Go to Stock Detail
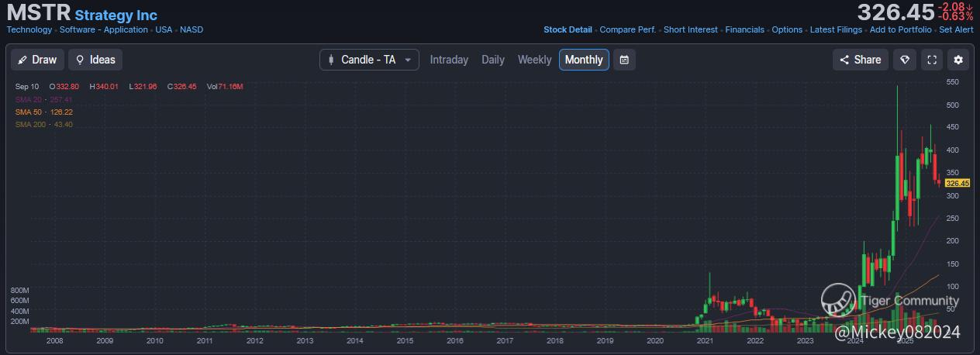The height and width of the screenshot is (355, 980). 568,29
